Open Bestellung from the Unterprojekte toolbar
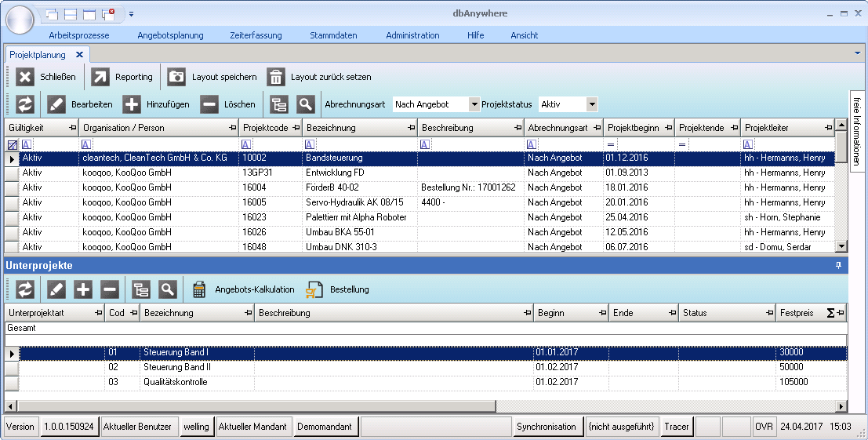868x440 pixels. [x=315, y=289]
